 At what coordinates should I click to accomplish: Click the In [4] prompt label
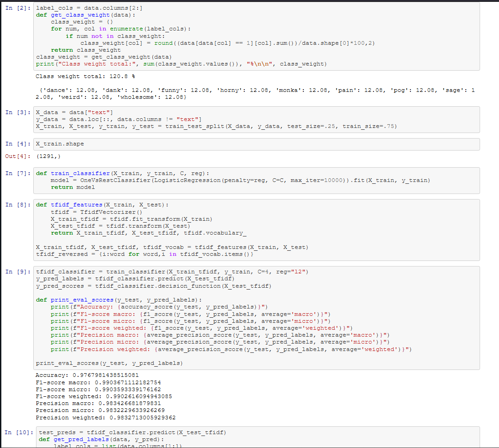(x=18, y=144)
